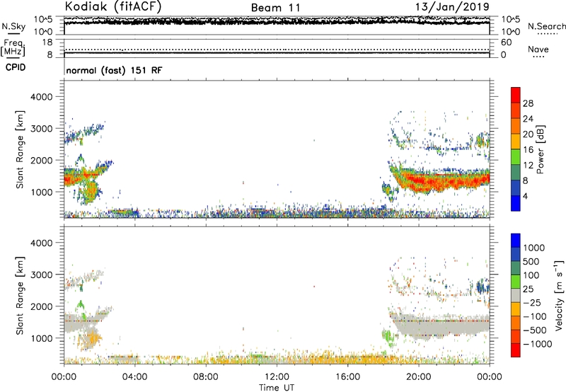Click the '1000' tick in Power panel

click(42, 192)
